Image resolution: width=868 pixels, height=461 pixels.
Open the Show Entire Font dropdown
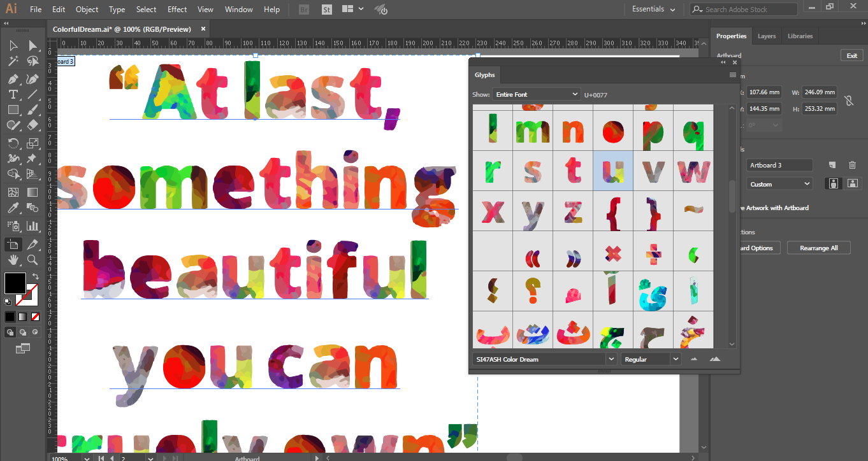tap(536, 94)
